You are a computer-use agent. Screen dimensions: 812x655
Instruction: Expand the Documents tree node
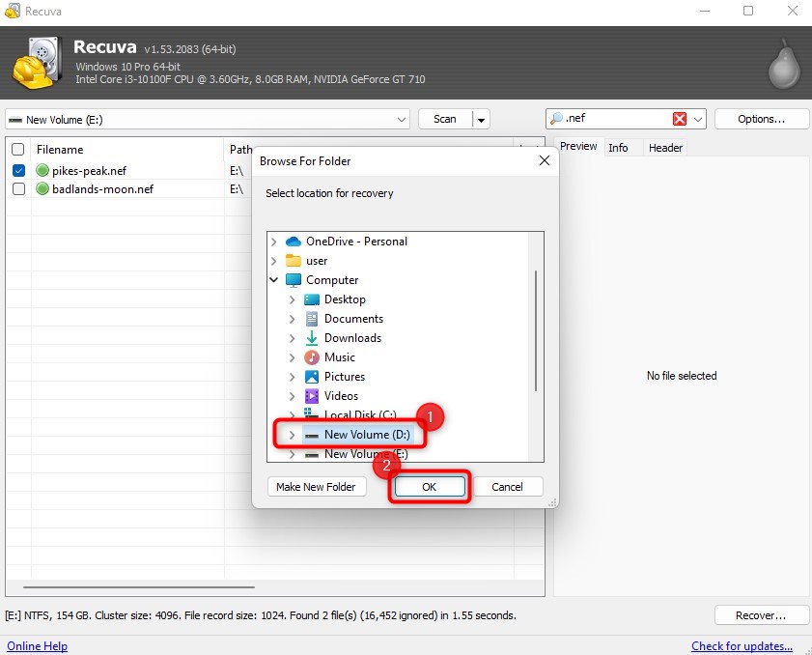[x=293, y=319]
